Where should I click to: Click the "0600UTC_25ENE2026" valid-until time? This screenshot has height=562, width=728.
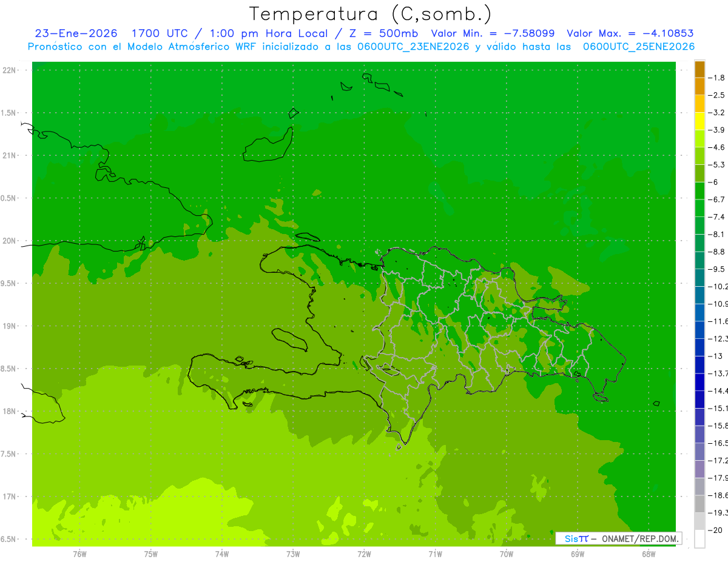[x=639, y=47]
